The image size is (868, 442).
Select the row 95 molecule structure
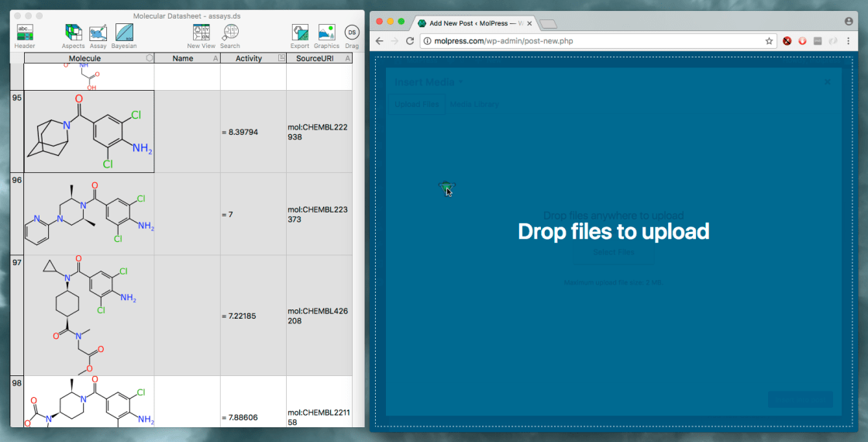89,131
